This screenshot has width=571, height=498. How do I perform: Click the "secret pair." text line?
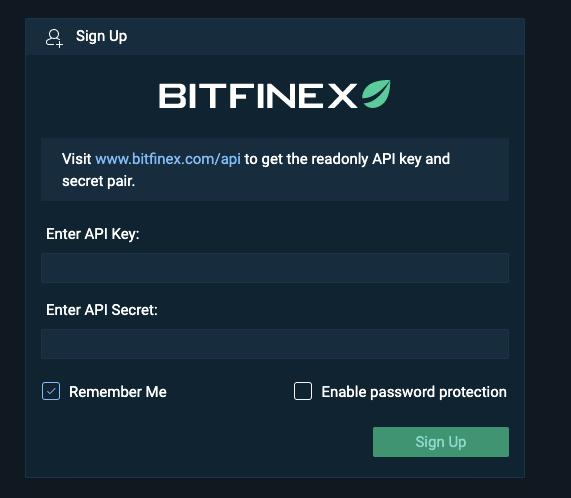(98, 181)
